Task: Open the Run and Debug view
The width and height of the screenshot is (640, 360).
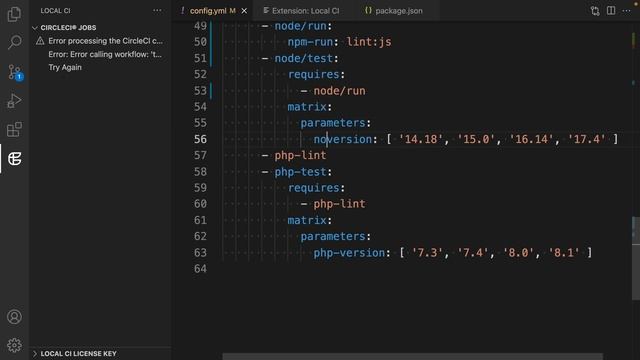Action: click(x=14, y=101)
